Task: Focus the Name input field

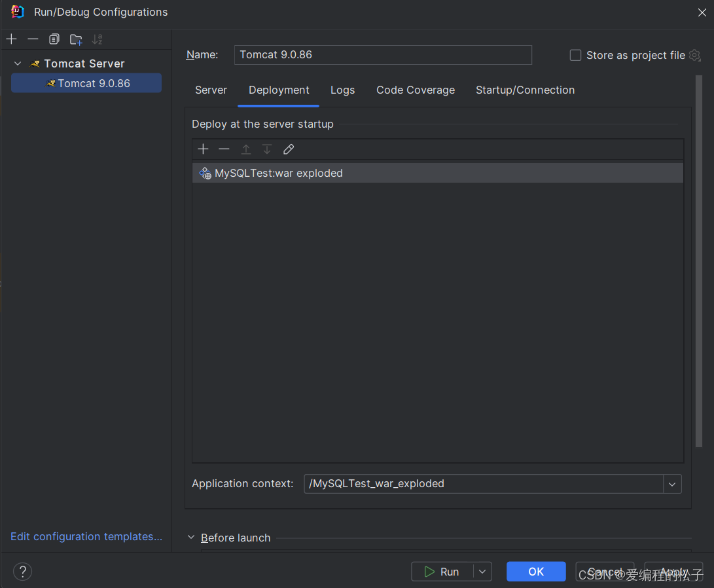Action: 383,54
